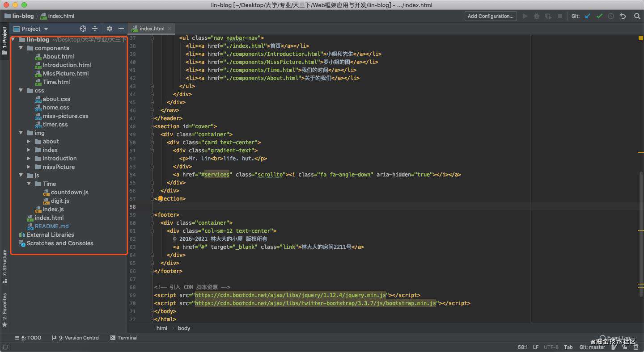Toggle the 1: Project tool window
This screenshot has width=644, height=352.
coord(4,41)
